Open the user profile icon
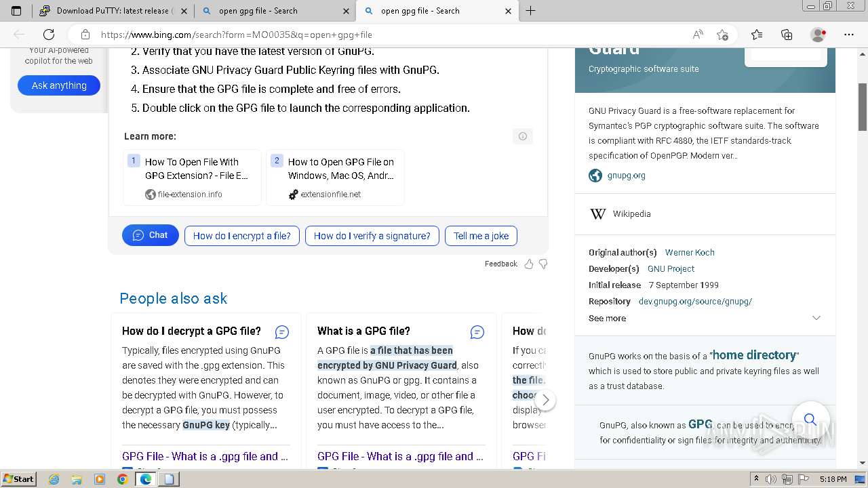Viewport: 868px width, 488px height. tap(818, 35)
